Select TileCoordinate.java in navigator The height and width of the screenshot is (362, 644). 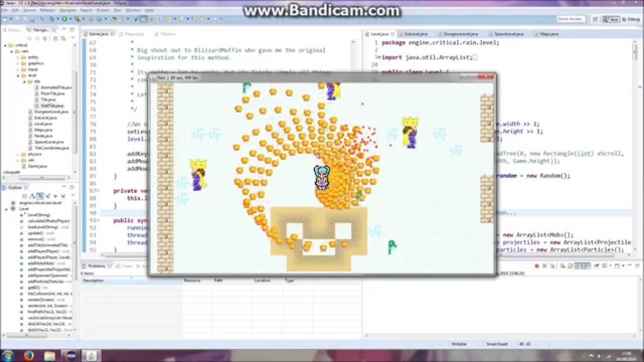pyautogui.click(x=49, y=148)
